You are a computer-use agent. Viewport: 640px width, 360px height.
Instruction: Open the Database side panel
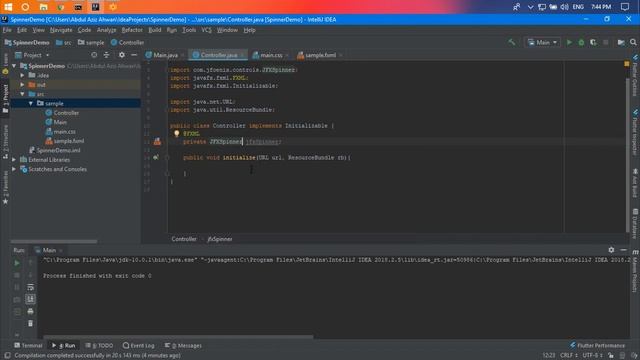tap(635, 223)
